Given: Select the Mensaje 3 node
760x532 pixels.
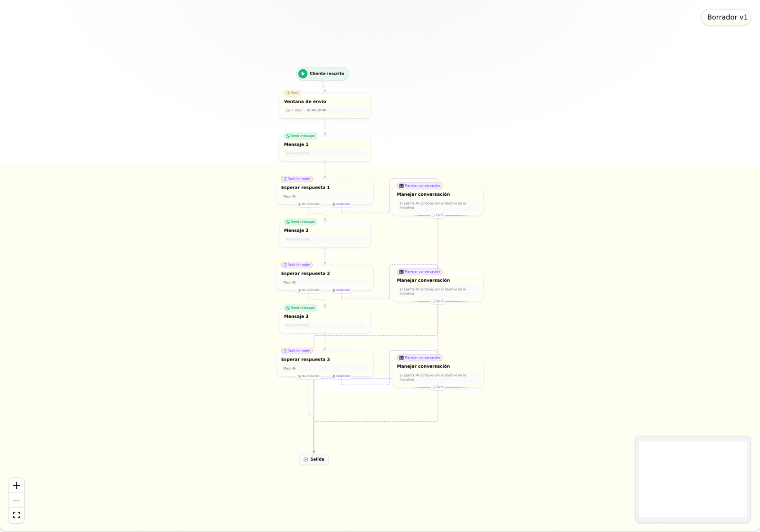Looking at the screenshot, I should click(325, 321).
